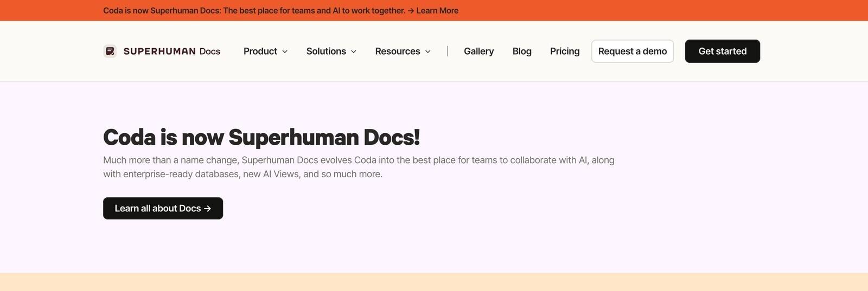Click Request a demo button
The height and width of the screenshot is (291, 868).
tap(633, 51)
